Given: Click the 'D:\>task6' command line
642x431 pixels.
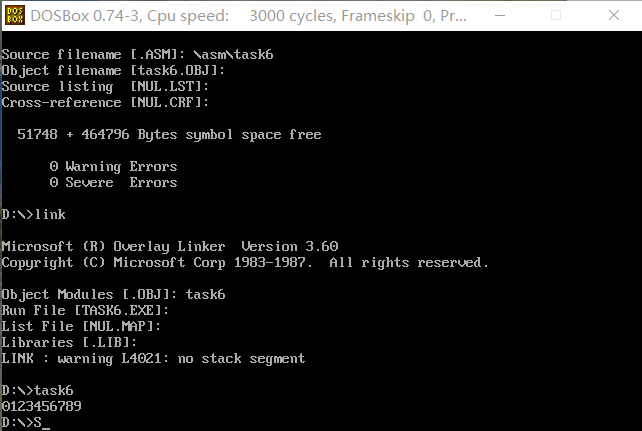Looking at the screenshot, I should click(38, 390).
